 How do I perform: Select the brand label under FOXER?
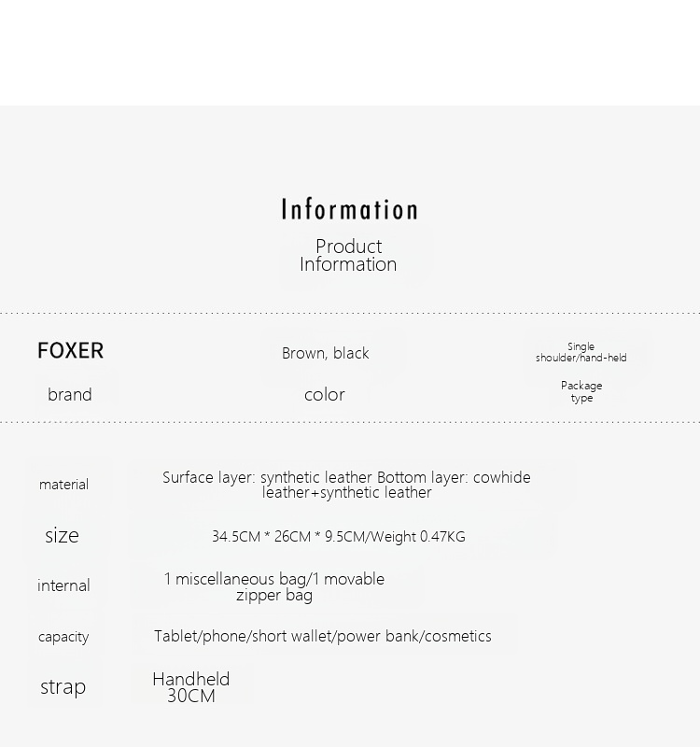point(70,394)
